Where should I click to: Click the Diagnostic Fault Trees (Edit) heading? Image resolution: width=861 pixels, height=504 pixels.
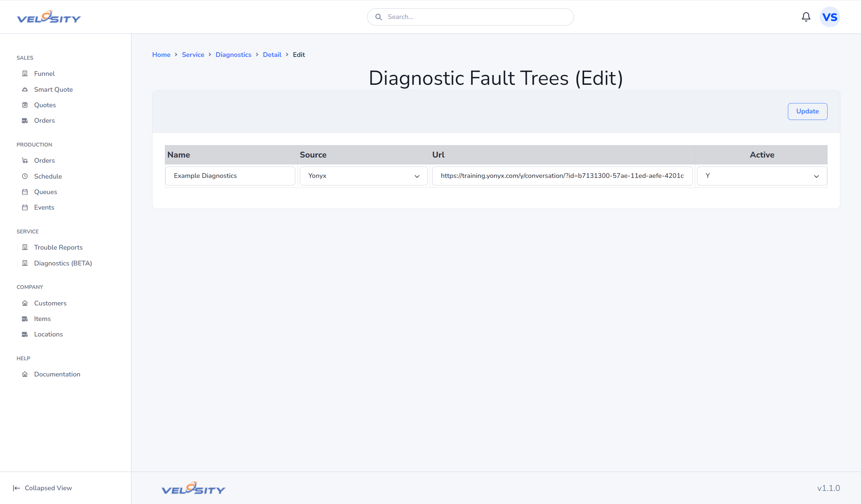(x=496, y=78)
